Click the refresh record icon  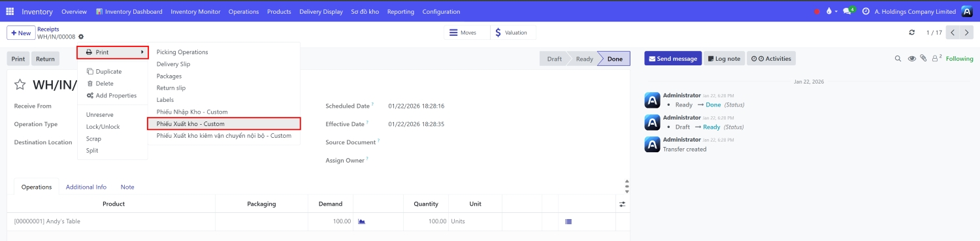[912, 33]
